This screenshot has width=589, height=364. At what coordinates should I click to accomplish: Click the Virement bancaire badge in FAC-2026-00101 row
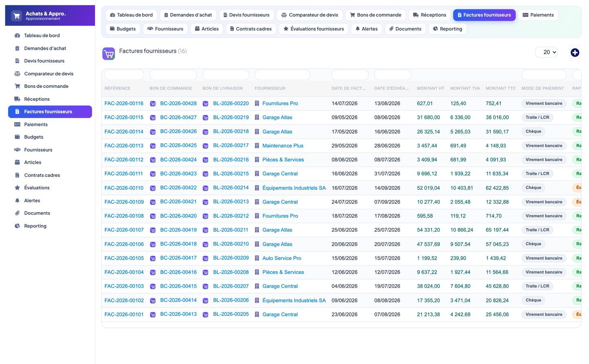pyautogui.click(x=544, y=314)
